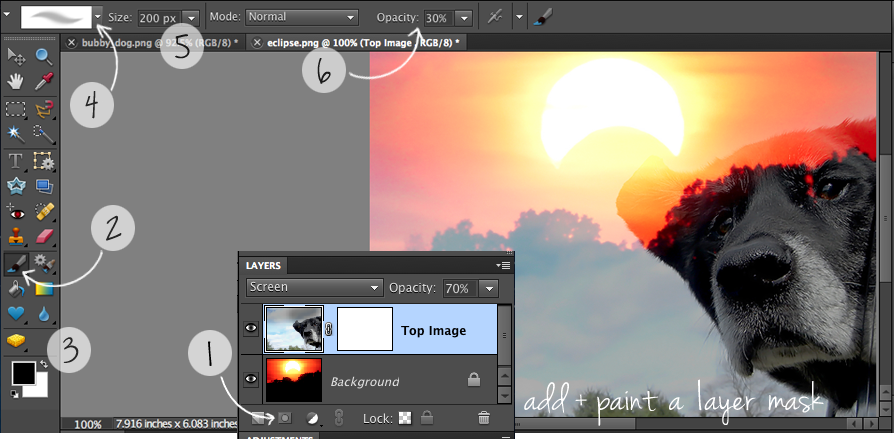Close the bubby_dog.png tab
The image size is (894, 439).
point(71,42)
